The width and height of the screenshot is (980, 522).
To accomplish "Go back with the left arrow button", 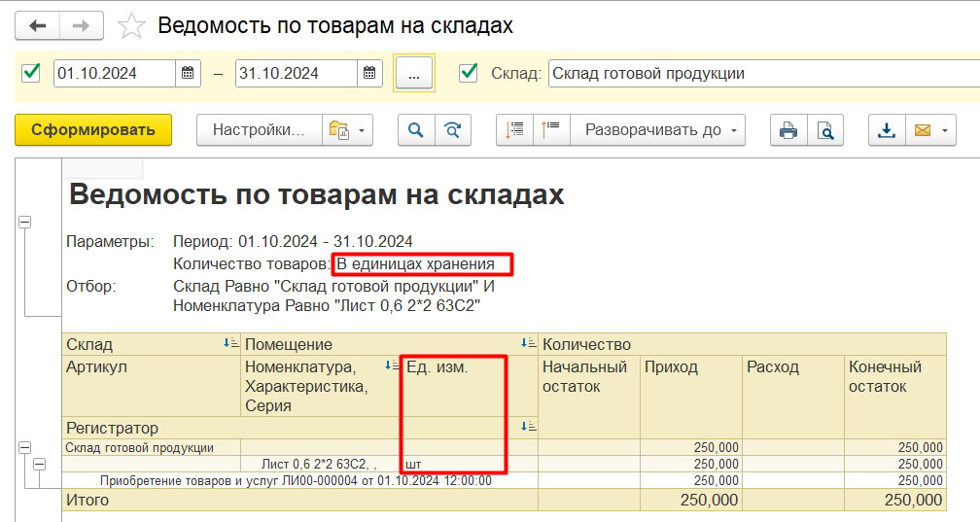I will coord(38,26).
